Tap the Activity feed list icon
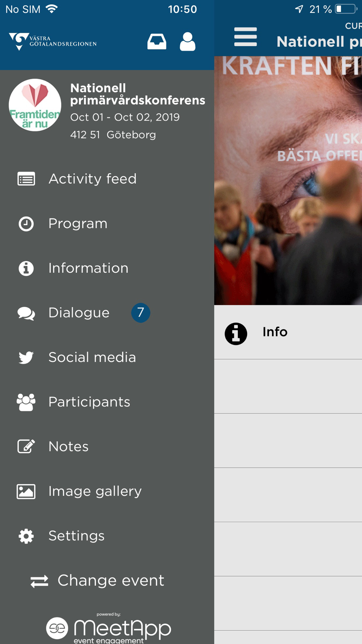Image resolution: width=362 pixels, height=644 pixels. coord(26,179)
